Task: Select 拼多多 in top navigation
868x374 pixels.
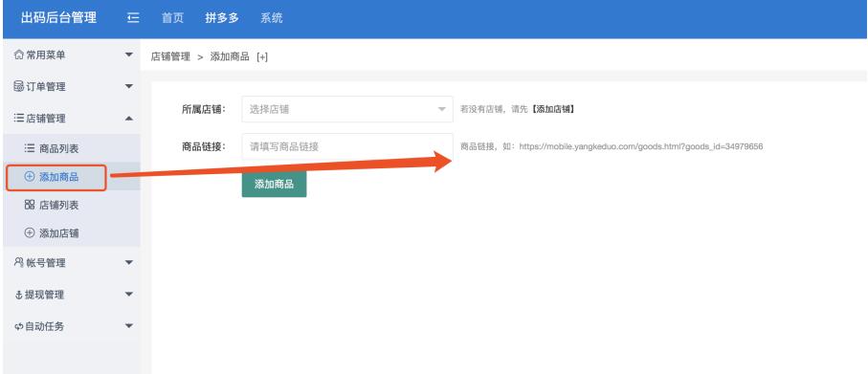Action: (x=222, y=18)
